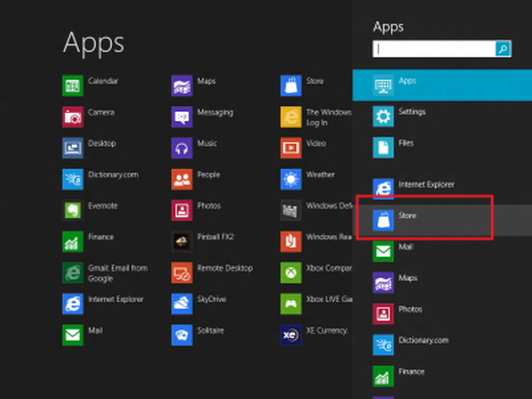Screen dimensions: 532x399
Task: Choose Internet Explorer in search pane
Action: [x=442, y=188]
